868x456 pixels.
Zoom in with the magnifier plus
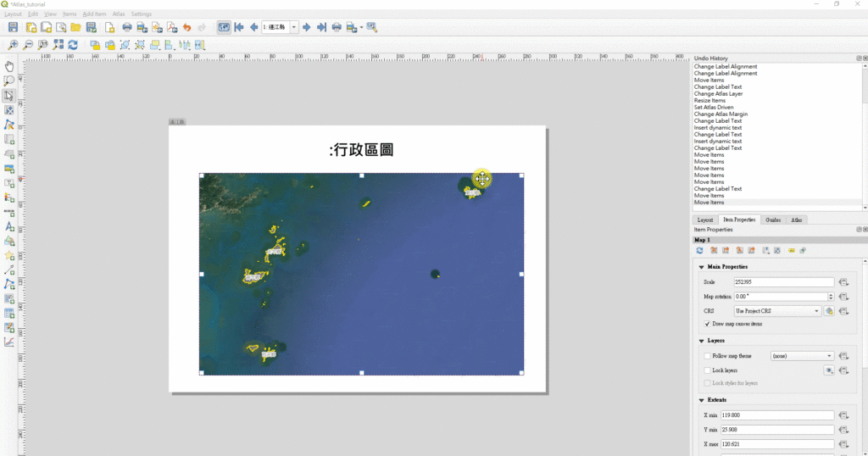click(x=13, y=45)
